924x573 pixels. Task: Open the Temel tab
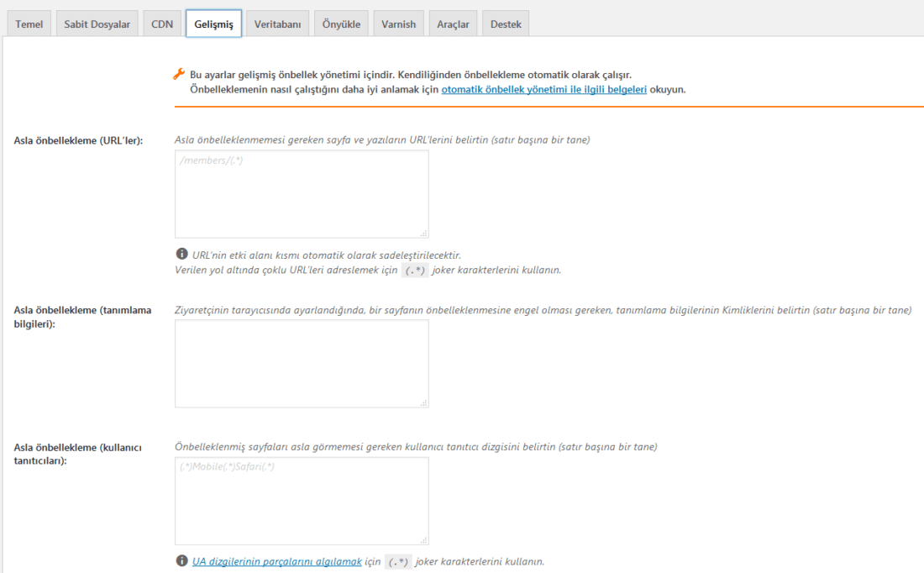coord(29,24)
